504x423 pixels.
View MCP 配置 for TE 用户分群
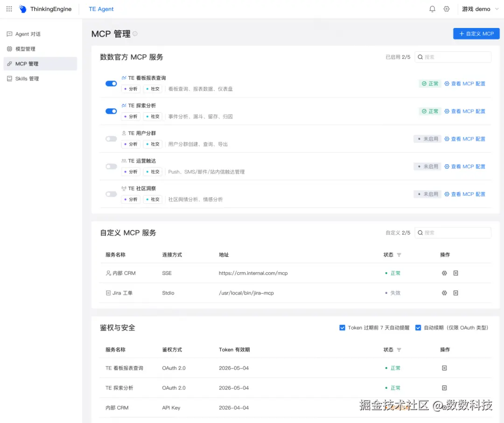pyautogui.click(x=465, y=139)
